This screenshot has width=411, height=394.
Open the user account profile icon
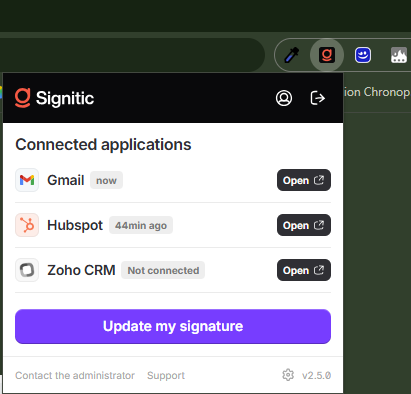click(x=284, y=98)
